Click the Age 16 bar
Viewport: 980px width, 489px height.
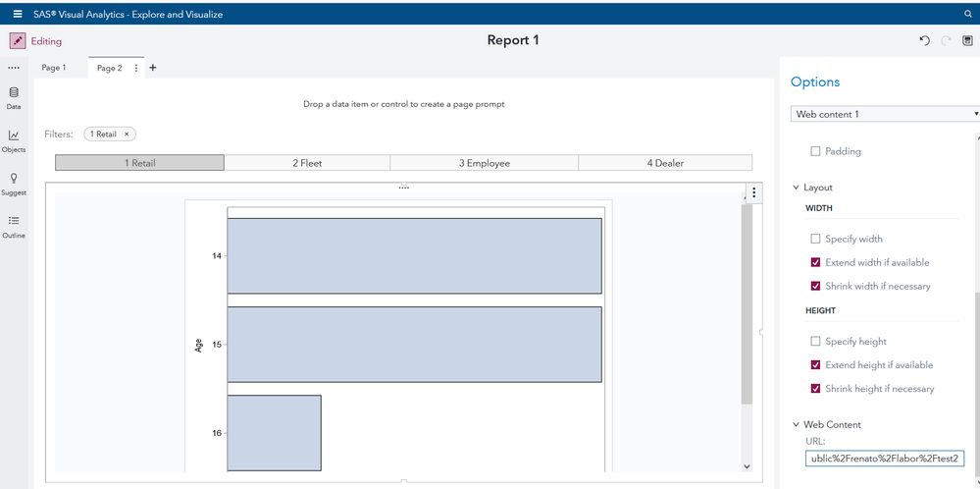[275, 433]
